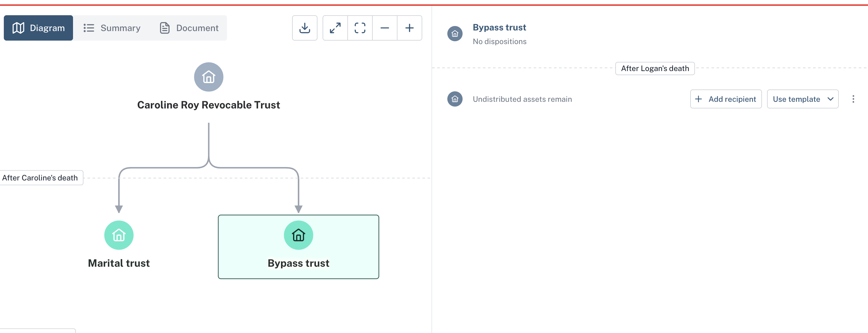Click the Bypass trust header icon in panel

pyautogui.click(x=455, y=34)
